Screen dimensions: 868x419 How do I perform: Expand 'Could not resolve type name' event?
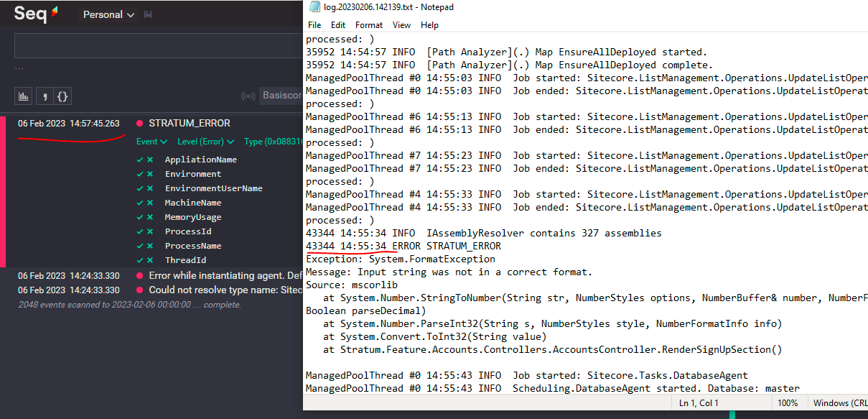click(225, 290)
